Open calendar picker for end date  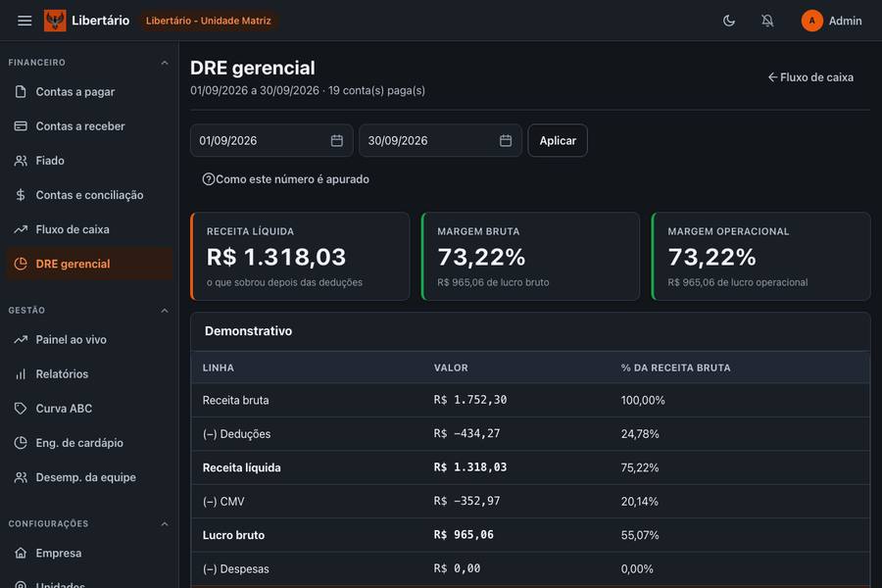[x=506, y=141]
